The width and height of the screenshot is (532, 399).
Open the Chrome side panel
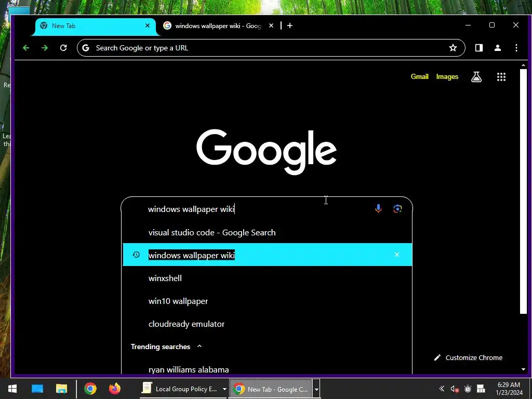[x=478, y=48]
